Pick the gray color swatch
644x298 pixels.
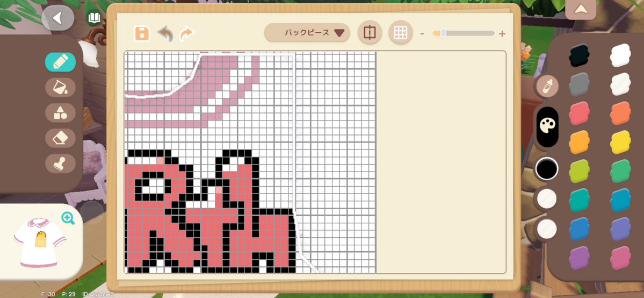tap(579, 84)
